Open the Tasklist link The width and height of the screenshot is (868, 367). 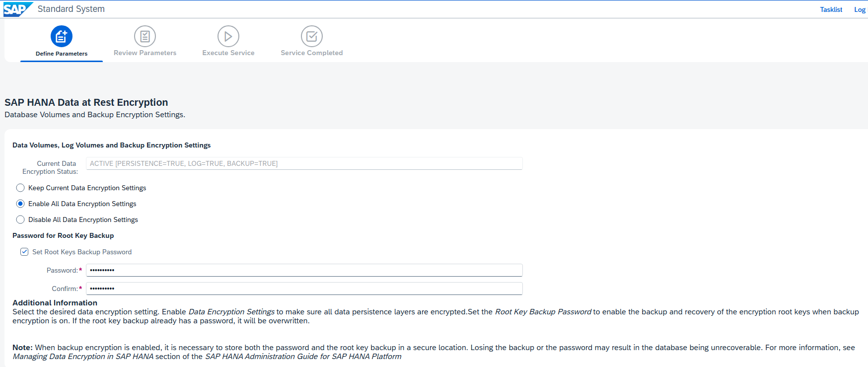tap(831, 9)
